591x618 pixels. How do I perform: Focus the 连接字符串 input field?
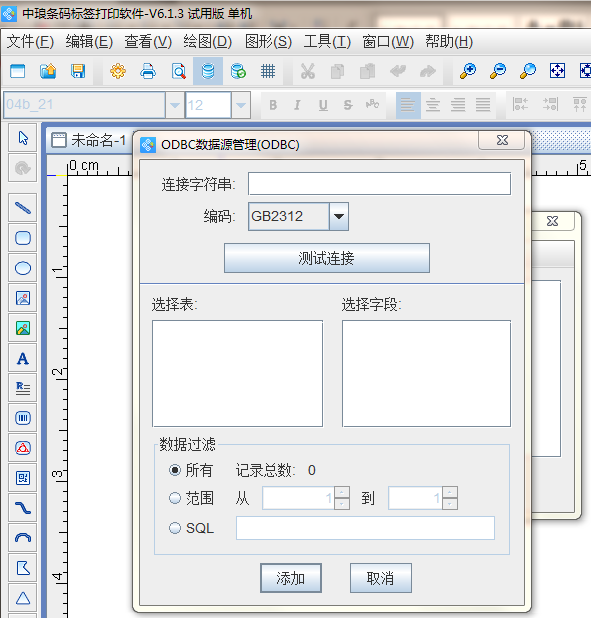coord(380,184)
